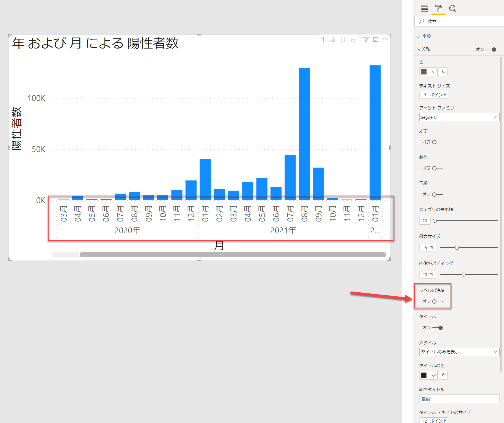Click the 内側のパディング slider handle
This screenshot has width=504, height=423.
[x=464, y=275]
